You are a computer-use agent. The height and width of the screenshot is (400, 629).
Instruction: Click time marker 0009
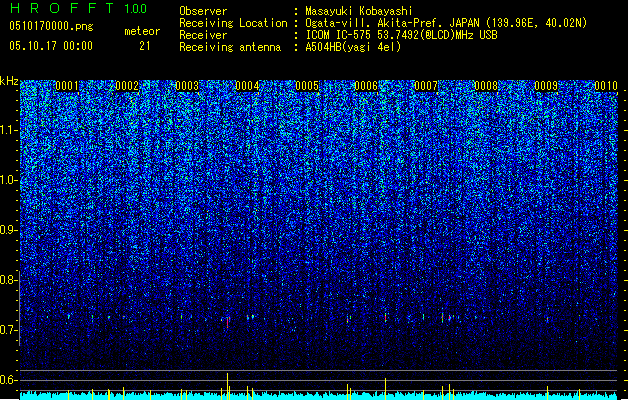tap(546, 86)
